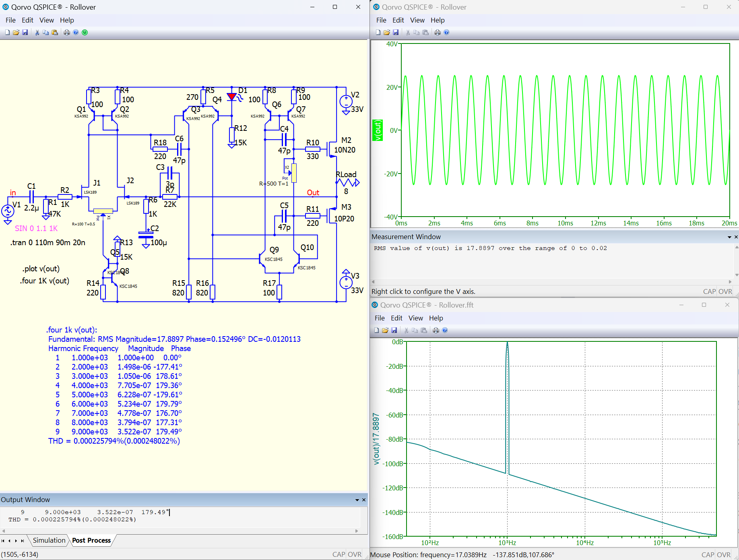Viewport: 739px width, 560px height.
Task: Click the red 'Out' net label
Action: point(313,193)
